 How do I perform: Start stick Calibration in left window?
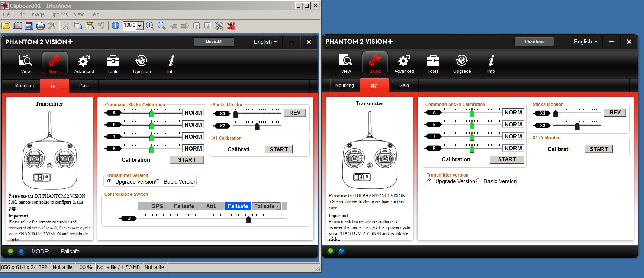click(187, 160)
